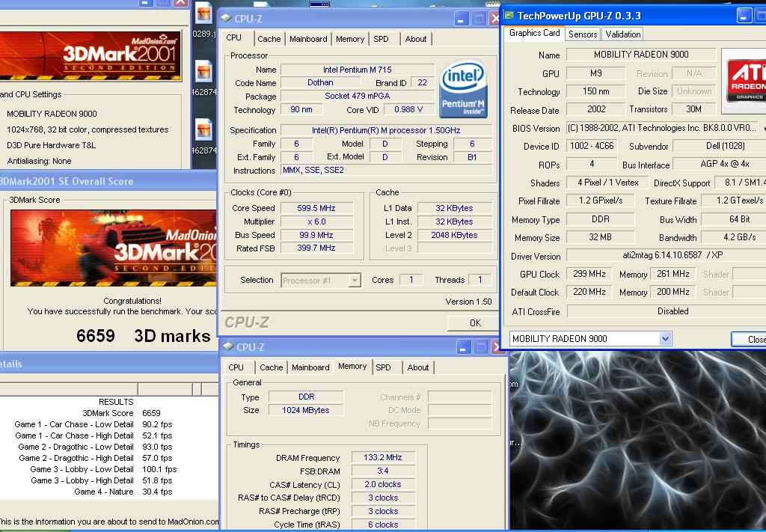Image resolution: width=766 pixels, height=532 pixels.
Task: Click ATI CrossFire status Disabled
Action: 667,311
